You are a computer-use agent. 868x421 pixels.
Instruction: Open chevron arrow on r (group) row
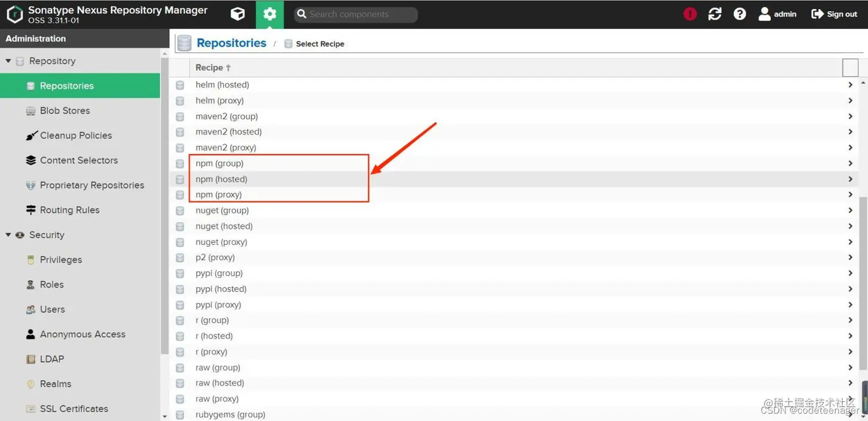pyautogui.click(x=850, y=320)
